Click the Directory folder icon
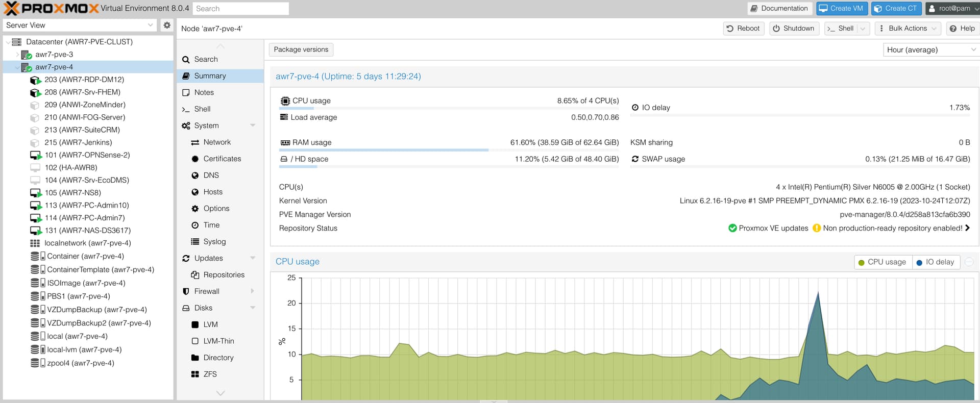This screenshot has height=403, width=980. pyautogui.click(x=195, y=358)
